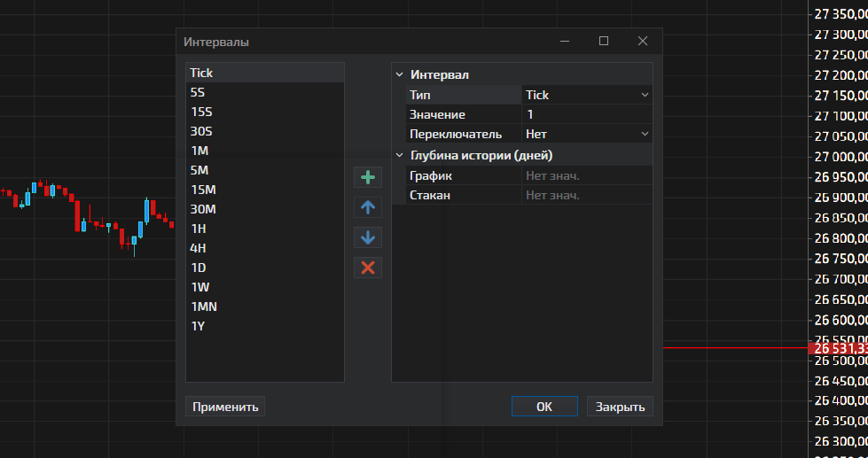Maximize the Интервалы dialog window
The image size is (868, 458).
[604, 41]
